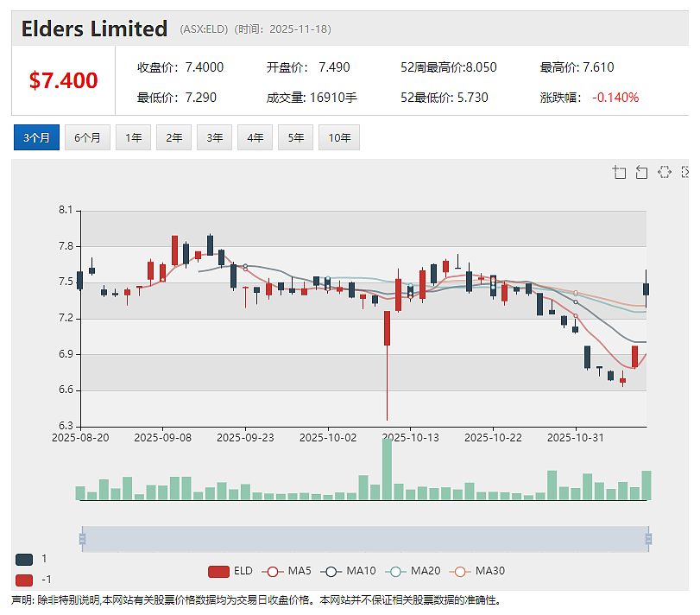Select the 1年 range tab
700x615 pixels.
click(134, 137)
